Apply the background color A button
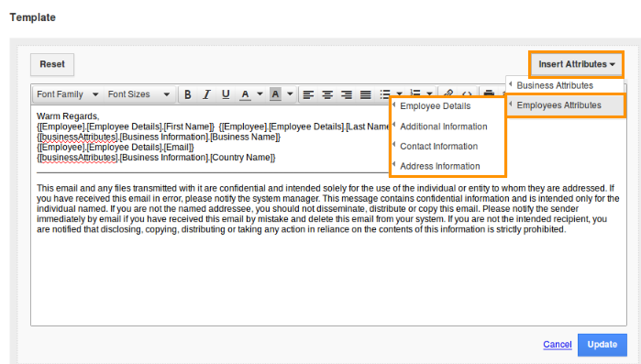The width and height of the screenshot is (641, 364). coord(275,94)
